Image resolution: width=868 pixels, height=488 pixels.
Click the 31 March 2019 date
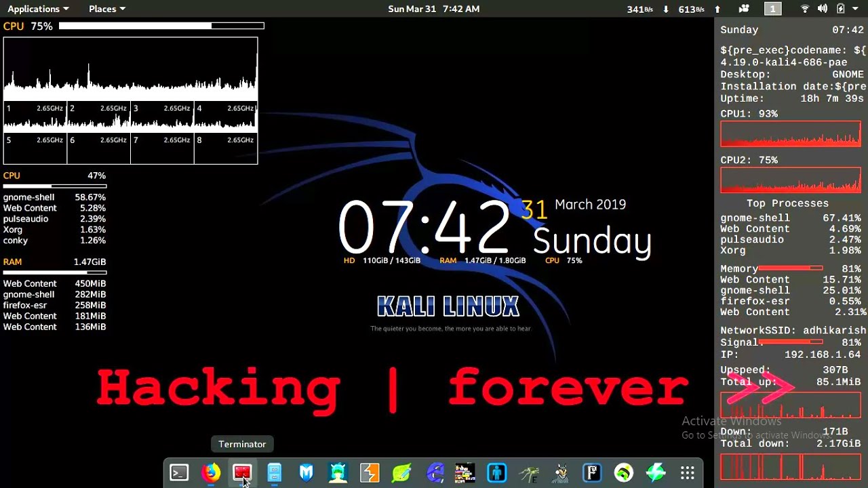pyautogui.click(x=574, y=207)
